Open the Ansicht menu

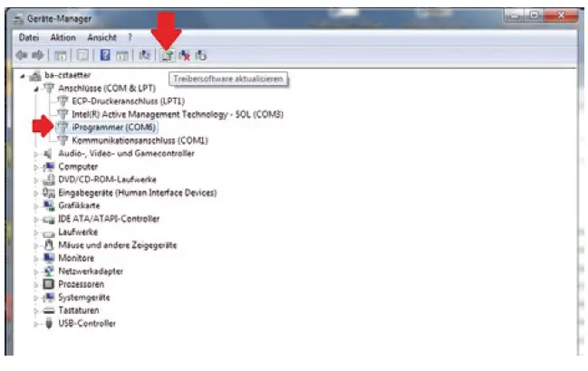coord(101,37)
